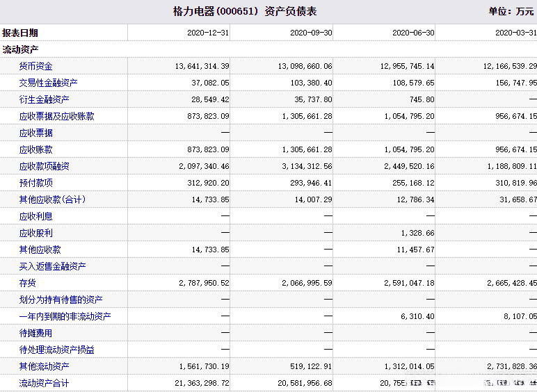
Task: Open 其他应收款(合计) link
Action: click(x=52, y=199)
